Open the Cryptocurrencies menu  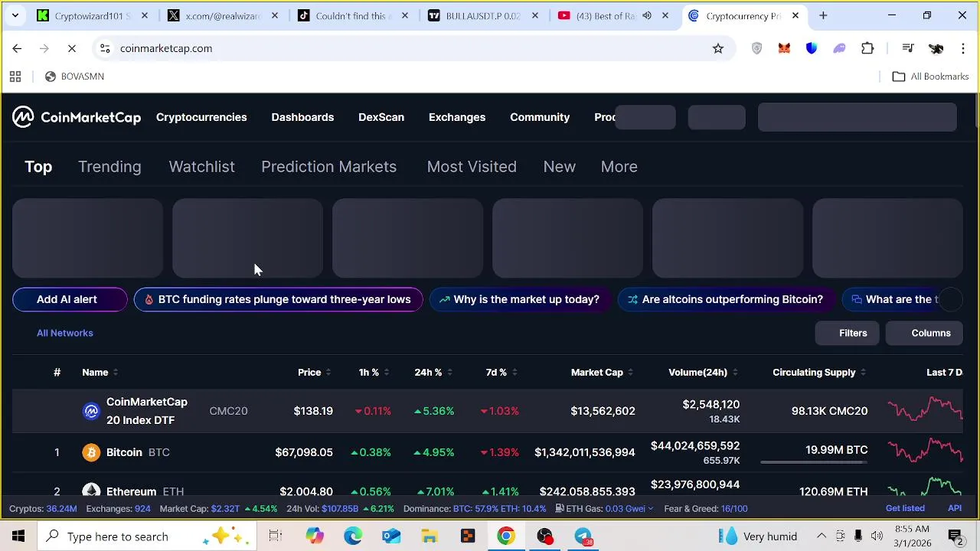(x=201, y=117)
